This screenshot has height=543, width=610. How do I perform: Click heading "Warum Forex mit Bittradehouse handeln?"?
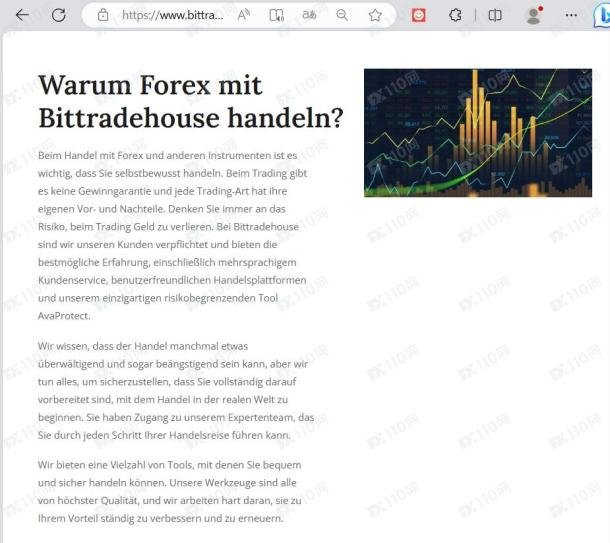[x=191, y=101]
